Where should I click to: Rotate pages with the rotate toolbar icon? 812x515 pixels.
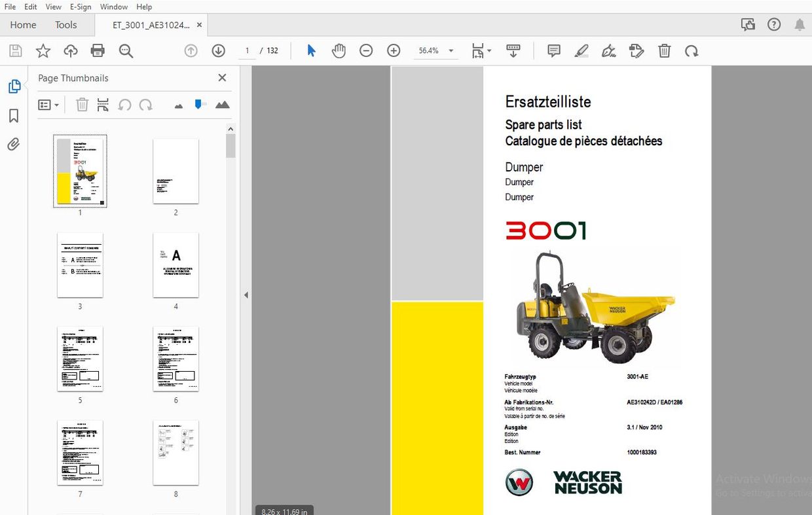[x=692, y=50]
